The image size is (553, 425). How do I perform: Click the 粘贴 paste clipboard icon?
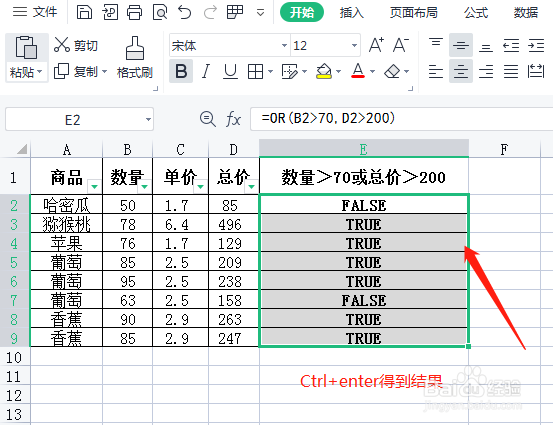(26, 47)
